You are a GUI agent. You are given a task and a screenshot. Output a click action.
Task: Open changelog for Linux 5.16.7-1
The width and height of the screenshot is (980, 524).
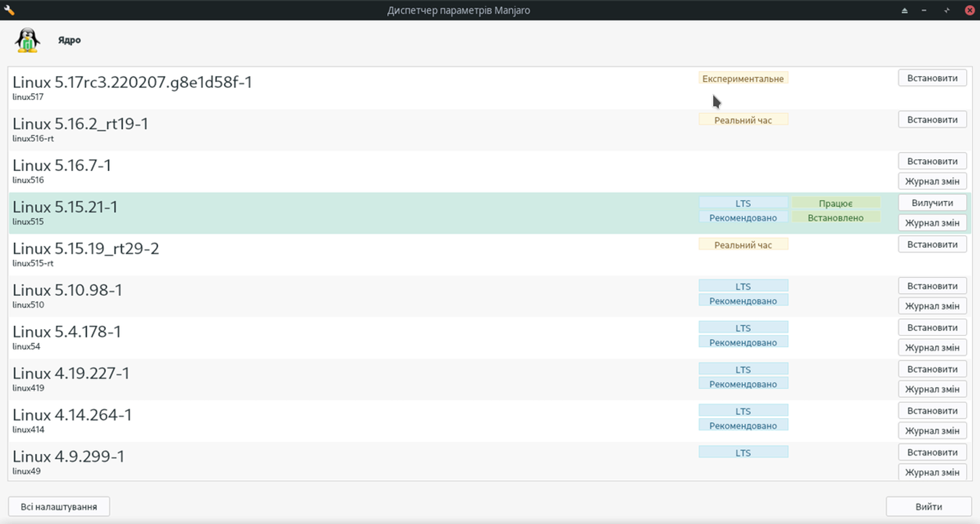coord(932,181)
